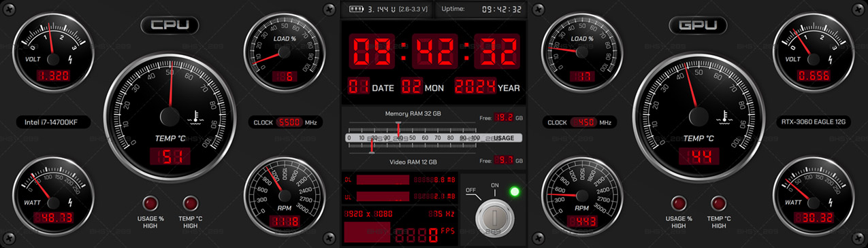The height and width of the screenshot is (248, 868).
Task: Click the Memory RAM free value 19.2
Action: click(504, 118)
